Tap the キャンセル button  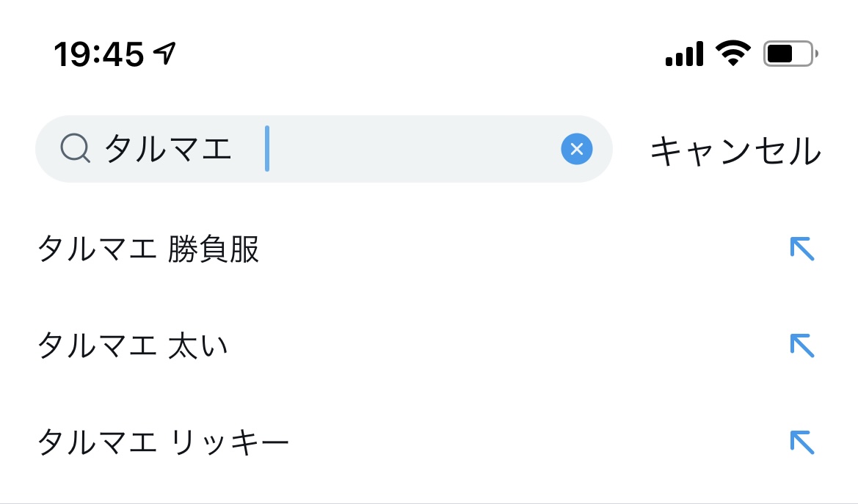(735, 151)
